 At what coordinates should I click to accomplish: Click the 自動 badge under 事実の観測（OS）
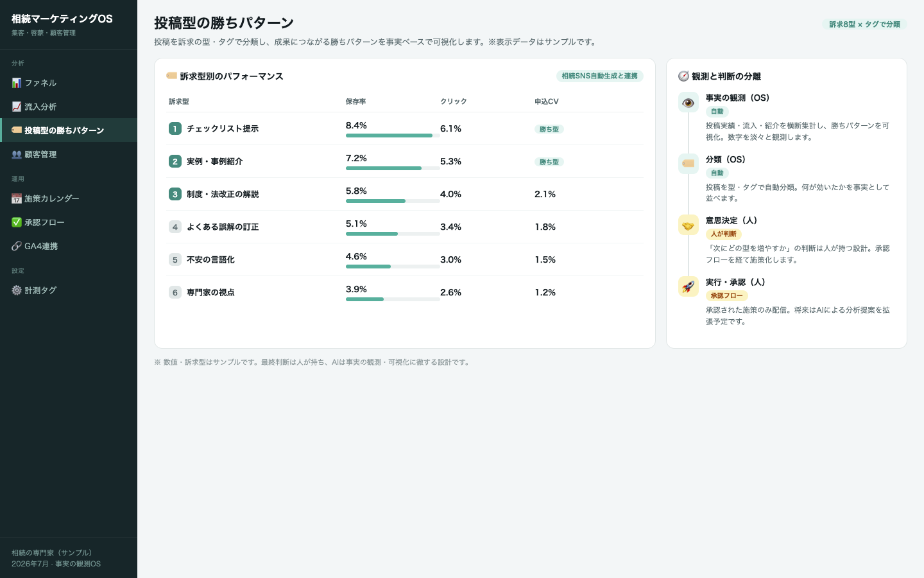click(717, 112)
